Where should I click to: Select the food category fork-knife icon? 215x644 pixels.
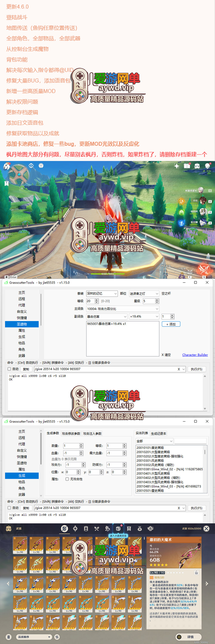point(97,529)
